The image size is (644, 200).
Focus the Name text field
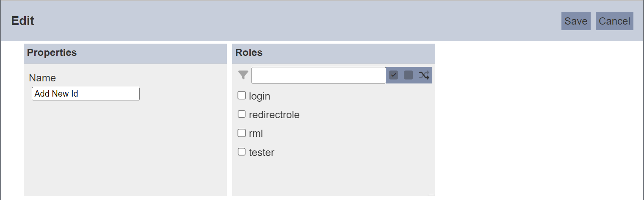coord(86,94)
